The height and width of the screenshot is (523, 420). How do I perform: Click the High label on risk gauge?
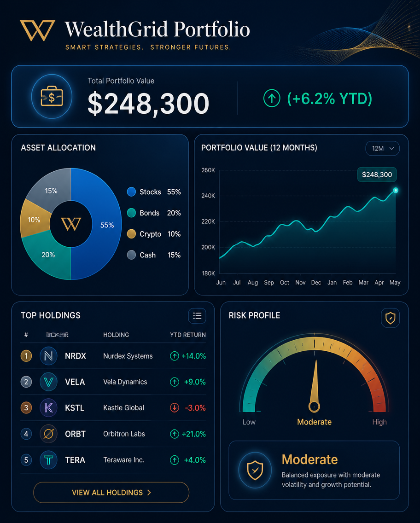point(379,422)
